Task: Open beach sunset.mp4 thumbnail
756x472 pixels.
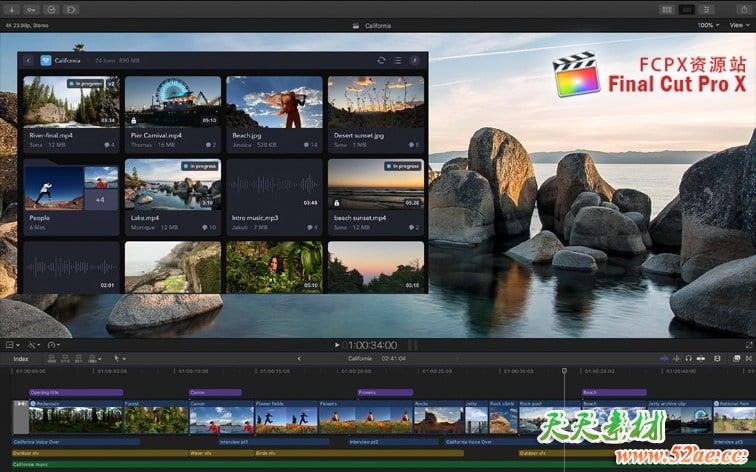Action: tap(376, 184)
